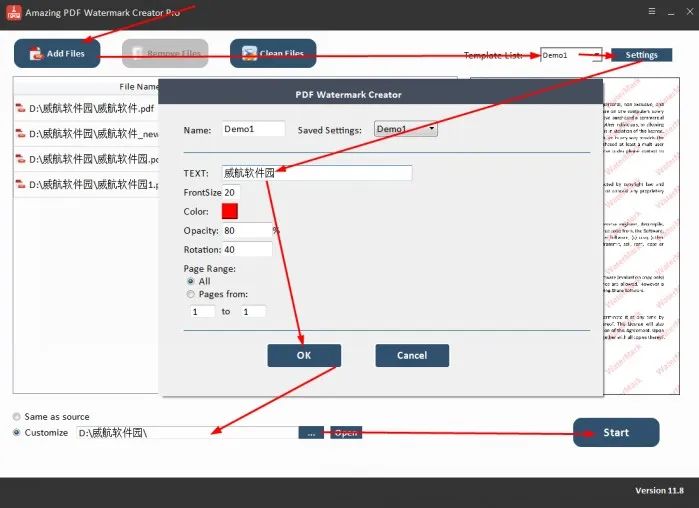Minimize the Watermark Creator window
Image resolution: width=699 pixels, height=508 pixels.
pos(671,12)
